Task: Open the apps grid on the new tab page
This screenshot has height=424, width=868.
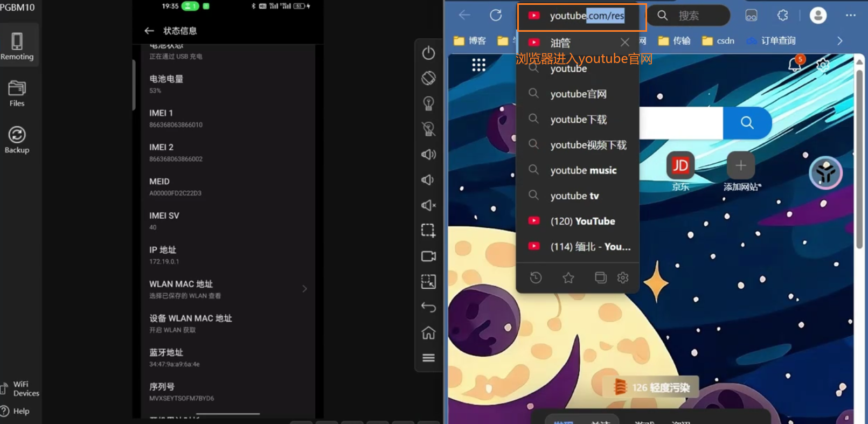Action: (478, 65)
